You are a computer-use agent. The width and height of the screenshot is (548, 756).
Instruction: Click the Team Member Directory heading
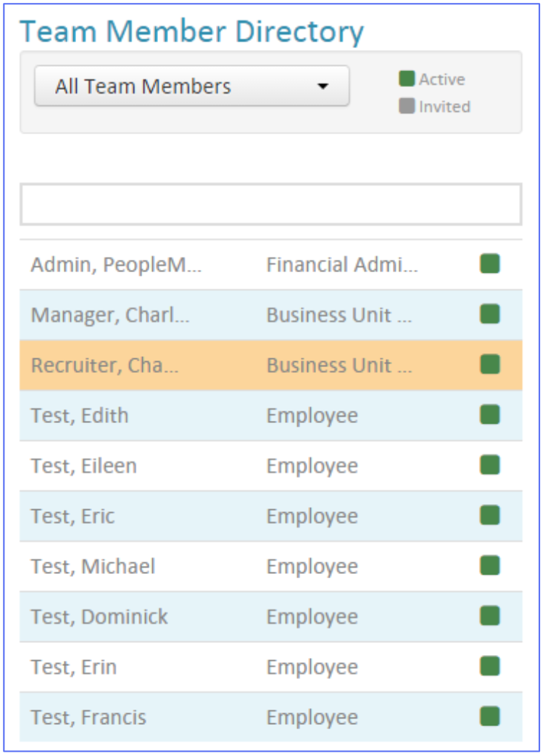coord(191,31)
